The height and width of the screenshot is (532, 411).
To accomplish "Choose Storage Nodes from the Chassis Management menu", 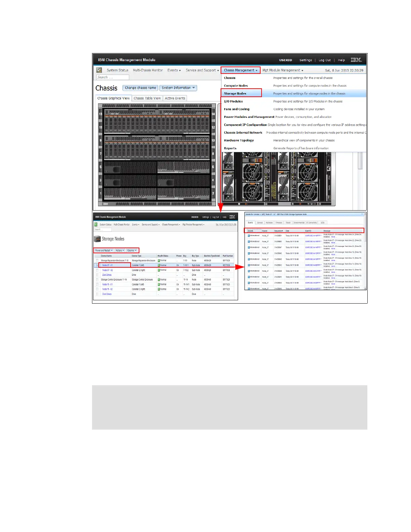I will [x=294, y=93].
